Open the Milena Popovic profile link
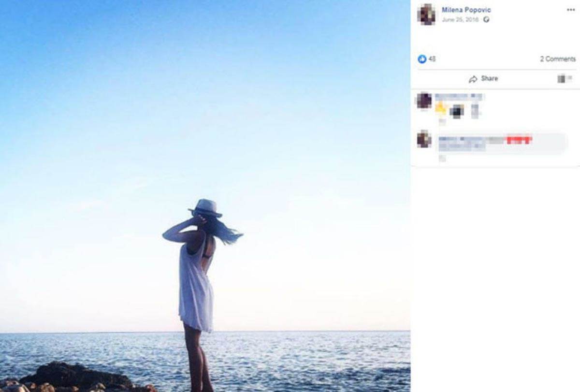This screenshot has width=580, height=392. tap(466, 10)
